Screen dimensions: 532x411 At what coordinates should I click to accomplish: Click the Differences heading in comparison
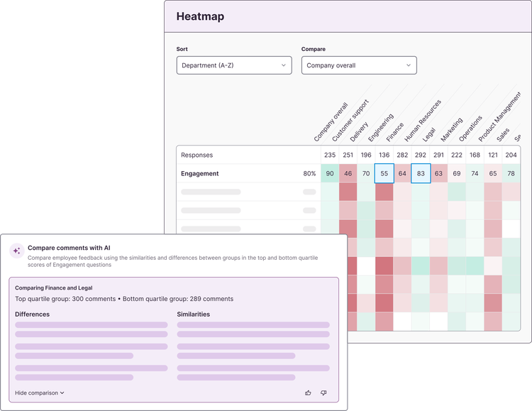pos(32,314)
